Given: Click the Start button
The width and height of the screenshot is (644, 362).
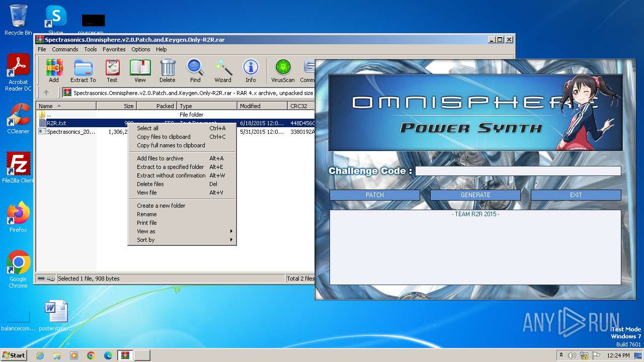Looking at the screenshot, I should pos(14,355).
